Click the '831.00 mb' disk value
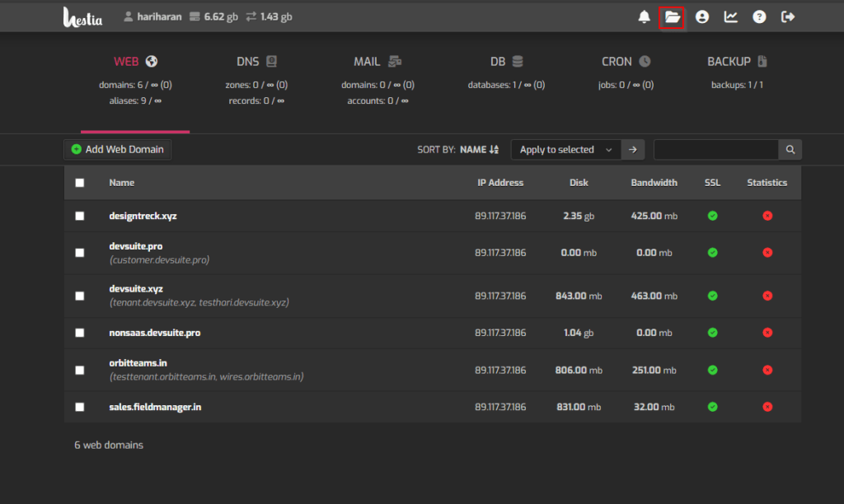This screenshot has width=844, height=504. pyautogui.click(x=579, y=407)
